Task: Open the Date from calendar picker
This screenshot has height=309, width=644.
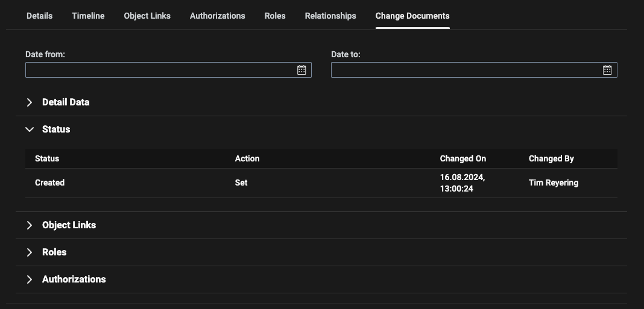Action: tap(301, 70)
